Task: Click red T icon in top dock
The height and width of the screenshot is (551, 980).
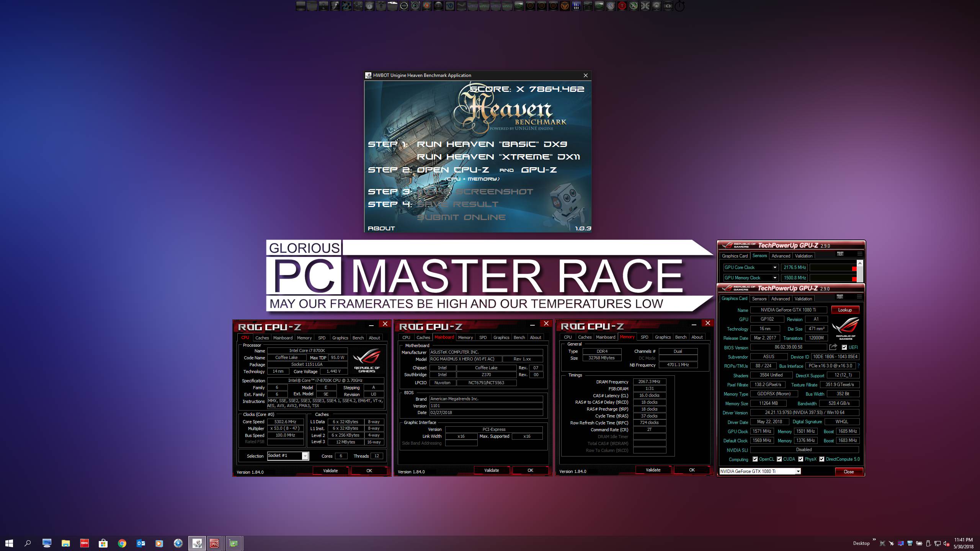Action: (622, 6)
